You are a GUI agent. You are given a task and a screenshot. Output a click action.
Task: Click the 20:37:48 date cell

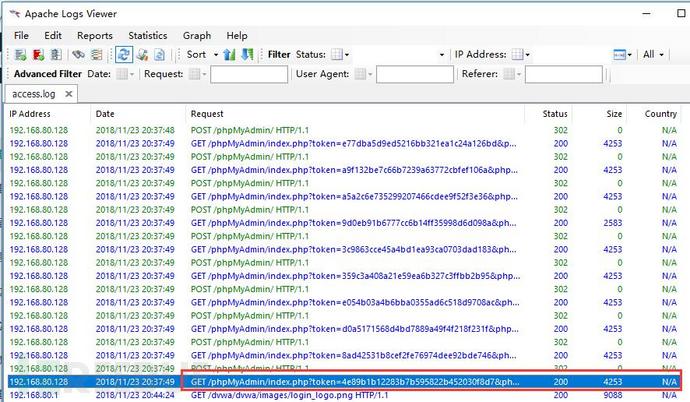point(135,130)
